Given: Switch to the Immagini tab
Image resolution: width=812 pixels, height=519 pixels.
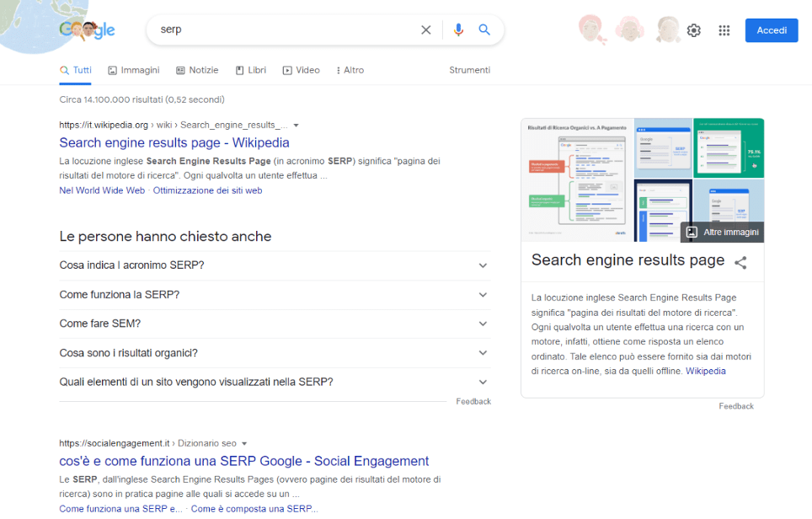Looking at the screenshot, I should 134,71.
